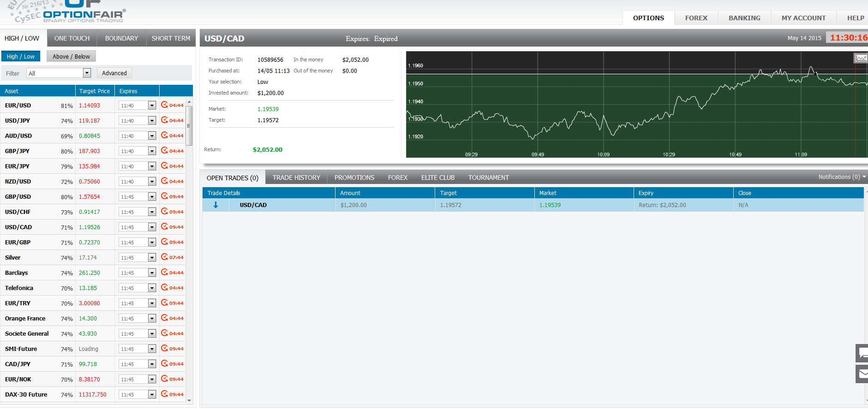The image size is (868, 409).
Task: Expand the EUR/USD expiry time dropdown
Action: click(x=152, y=106)
